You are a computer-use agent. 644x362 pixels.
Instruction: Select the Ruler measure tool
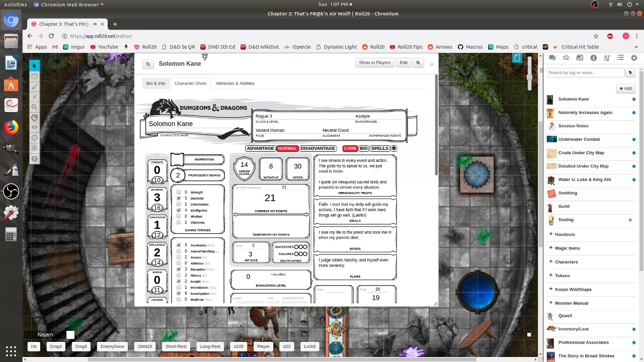coord(34,117)
